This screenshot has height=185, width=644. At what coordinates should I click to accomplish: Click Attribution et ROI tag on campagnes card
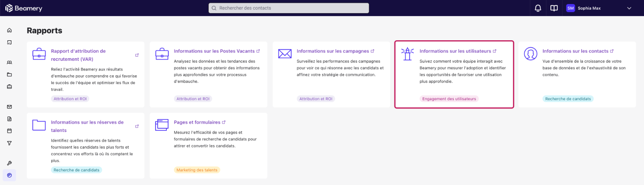click(x=316, y=99)
